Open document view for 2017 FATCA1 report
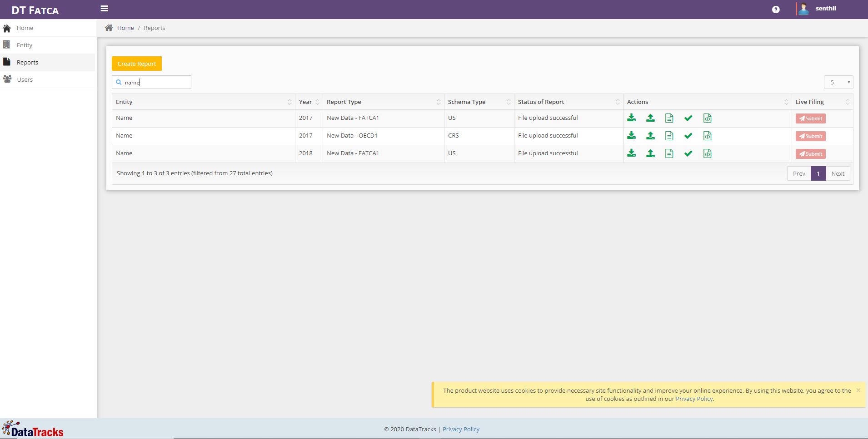The image size is (868, 439). pyautogui.click(x=669, y=118)
